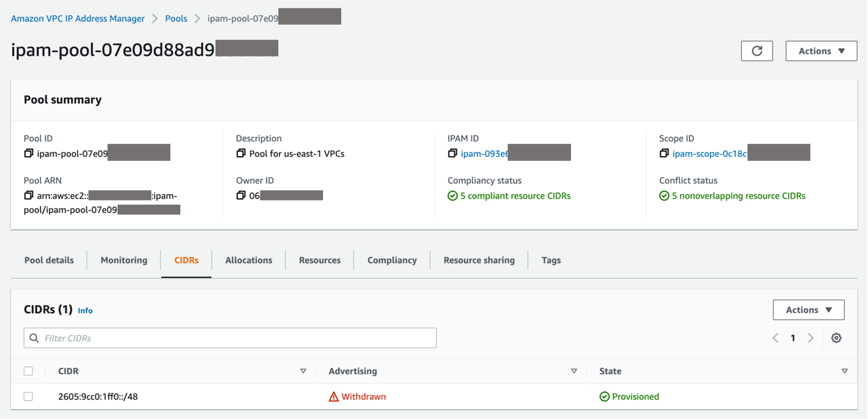Refresh the pool page
868x419 pixels.
click(757, 51)
